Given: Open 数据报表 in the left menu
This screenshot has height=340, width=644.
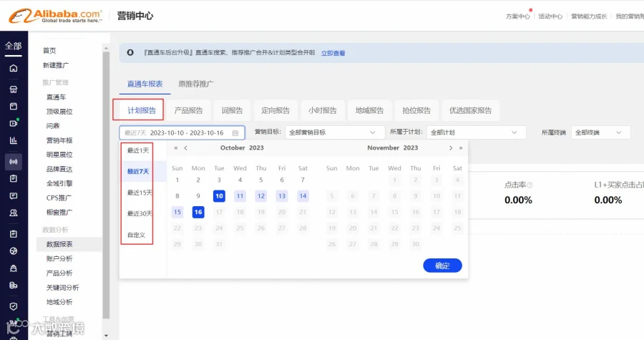Looking at the screenshot, I should pos(59,244).
